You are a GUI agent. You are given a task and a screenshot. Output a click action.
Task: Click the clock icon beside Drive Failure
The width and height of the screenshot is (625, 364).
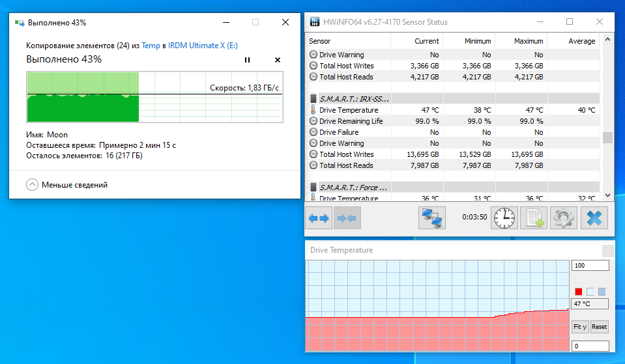tap(313, 132)
